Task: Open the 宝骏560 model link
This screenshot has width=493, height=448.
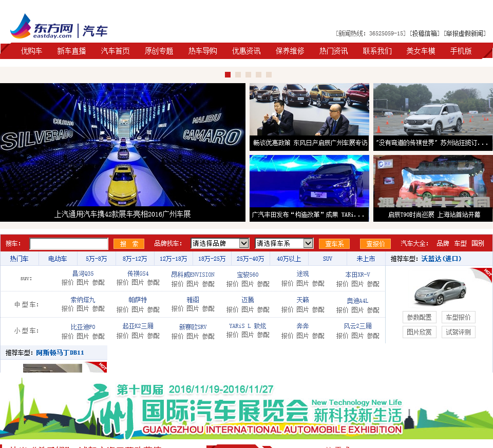Action: click(x=248, y=275)
